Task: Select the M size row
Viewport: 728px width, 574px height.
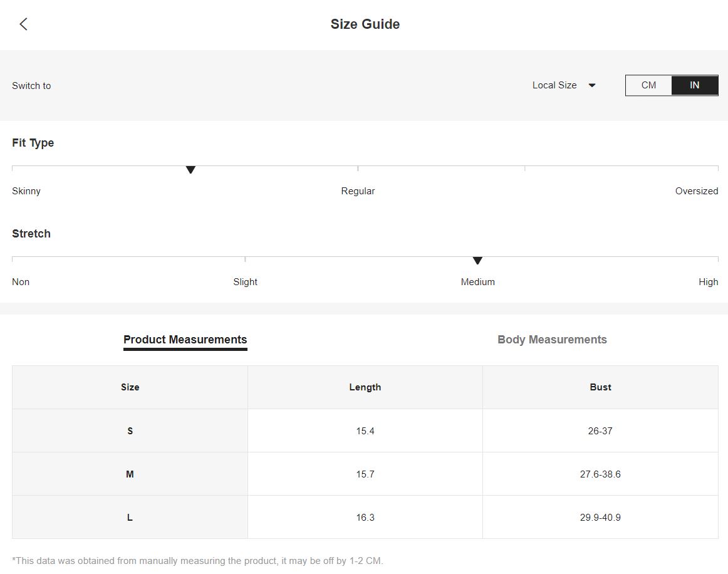Action: [x=365, y=474]
